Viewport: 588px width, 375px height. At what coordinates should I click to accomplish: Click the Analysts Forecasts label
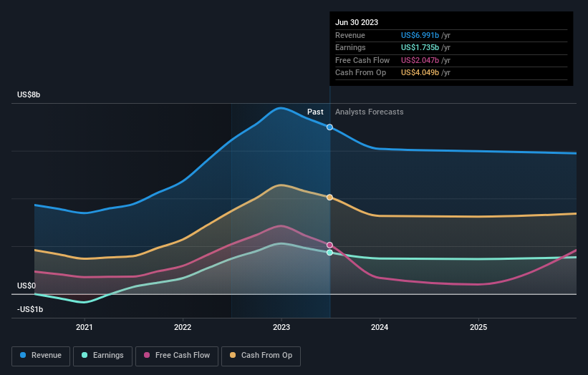pos(370,112)
